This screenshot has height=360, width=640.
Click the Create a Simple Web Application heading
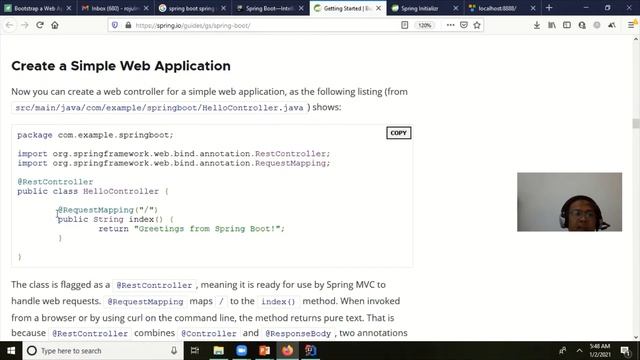(121, 66)
